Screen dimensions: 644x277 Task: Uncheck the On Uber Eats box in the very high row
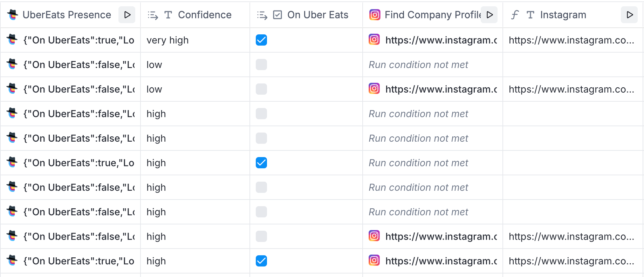coord(261,40)
